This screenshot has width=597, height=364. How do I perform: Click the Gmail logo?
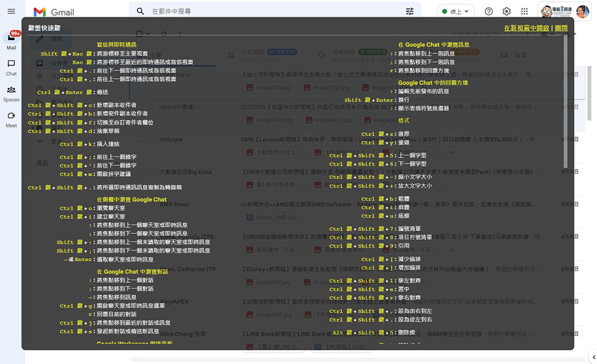54,12
